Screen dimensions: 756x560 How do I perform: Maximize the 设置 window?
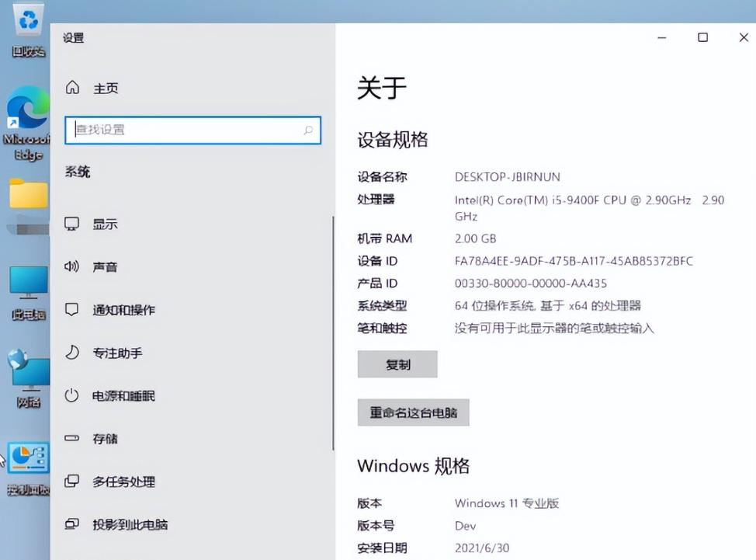point(703,37)
